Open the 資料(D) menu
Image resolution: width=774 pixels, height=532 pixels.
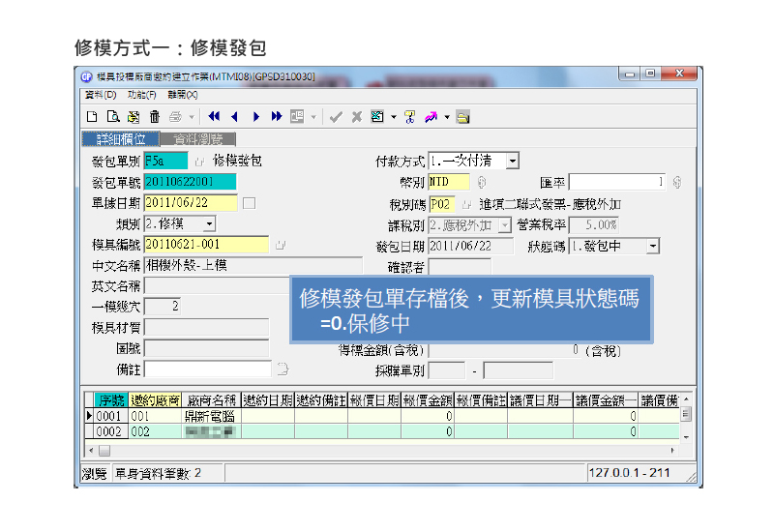(101, 95)
